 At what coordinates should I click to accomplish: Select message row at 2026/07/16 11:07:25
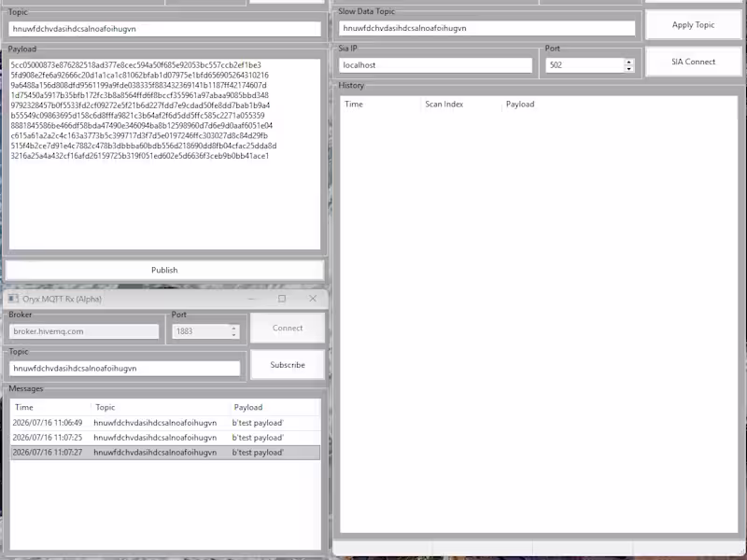point(165,438)
